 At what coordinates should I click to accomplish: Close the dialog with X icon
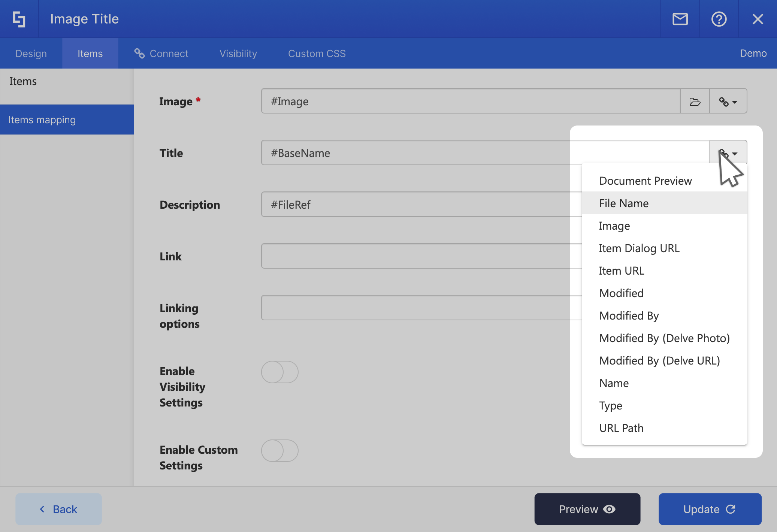pyautogui.click(x=758, y=19)
